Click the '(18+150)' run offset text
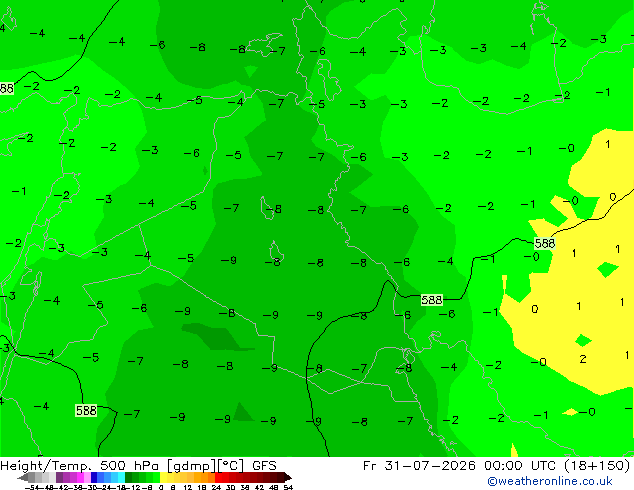Viewport: 634px width, 490px height. (596, 465)
